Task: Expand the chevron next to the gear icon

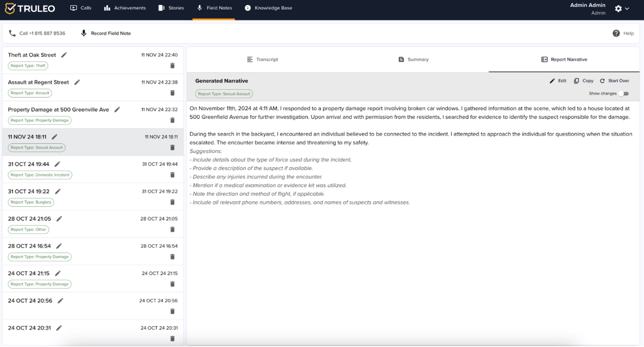Action: point(627,9)
